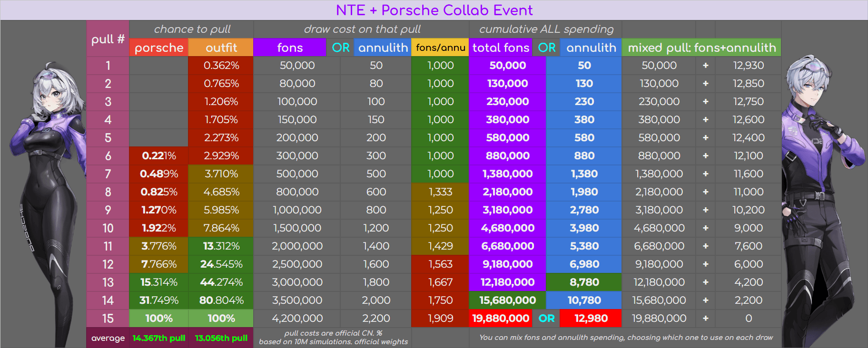Click the "pull costs are official CN" footnote
This screenshot has width=868, height=348.
(x=333, y=338)
